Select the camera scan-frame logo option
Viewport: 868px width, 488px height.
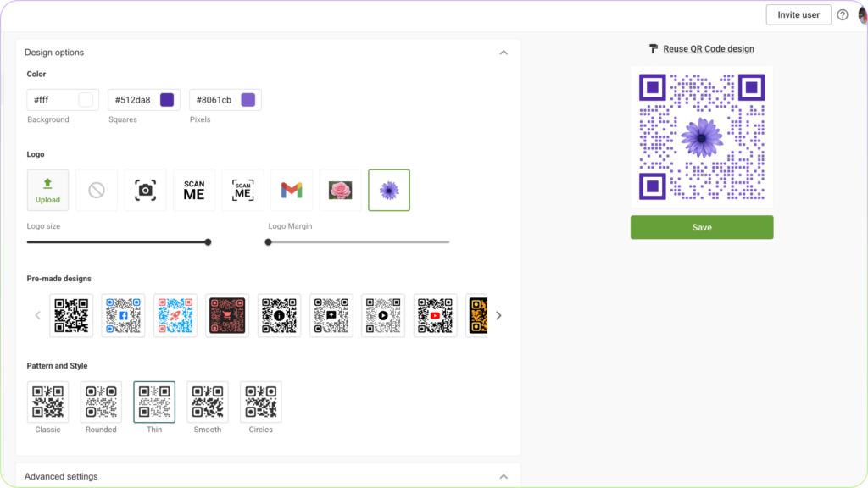click(145, 190)
